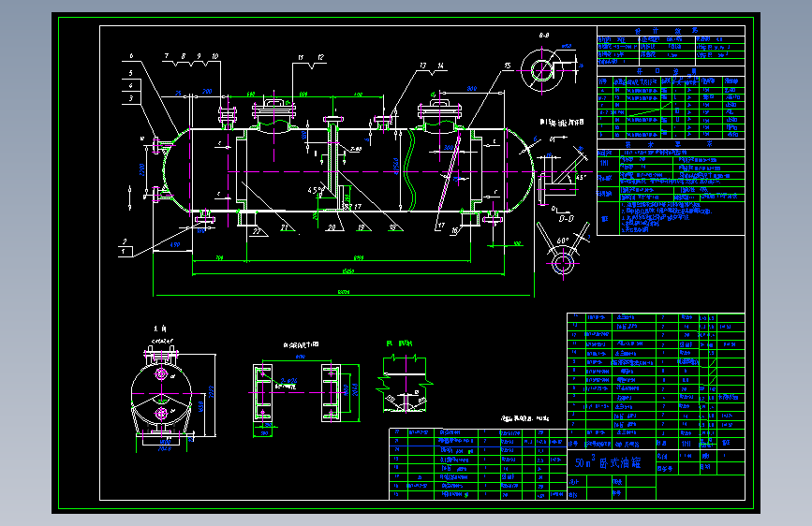The width and height of the screenshot is (812, 526).
Task: Select part callout number 15
Action: [507, 66]
